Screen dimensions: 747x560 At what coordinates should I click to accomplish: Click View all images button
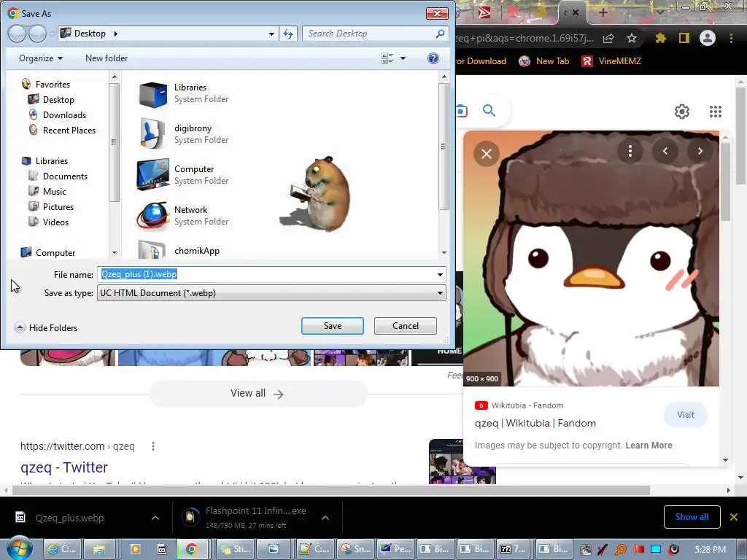tap(258, 393)
